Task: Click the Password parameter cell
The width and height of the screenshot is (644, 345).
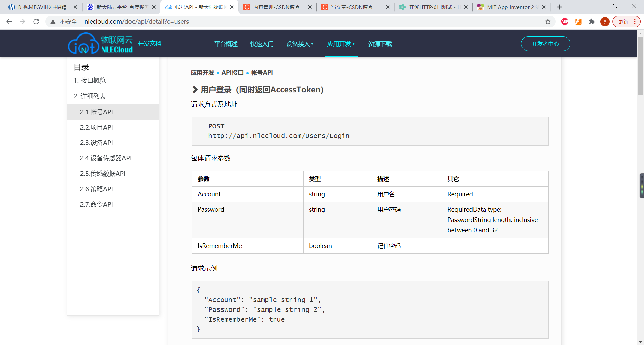Action: point(248,220)
